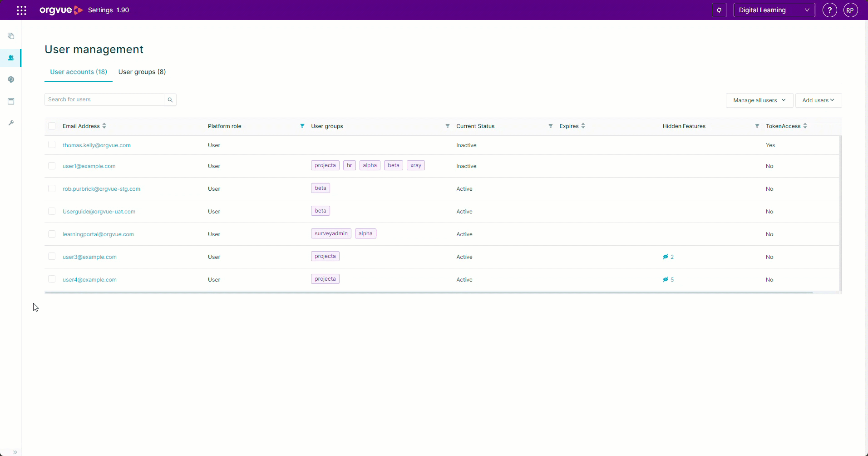Filter the Current Status column
Screen dimensions: 868x456
click(x=551, y=126)
